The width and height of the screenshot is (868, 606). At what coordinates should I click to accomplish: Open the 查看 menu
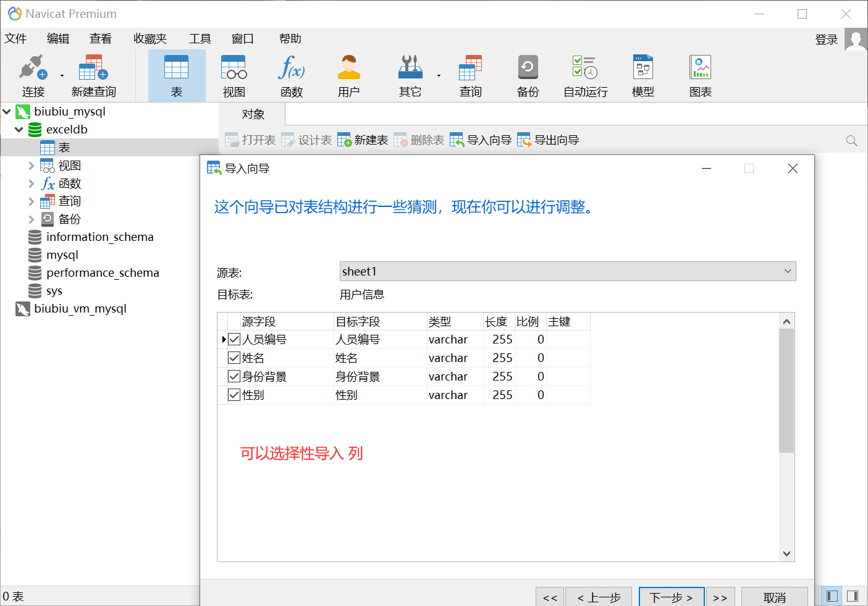pyautogui.click(x=101, y=39)
